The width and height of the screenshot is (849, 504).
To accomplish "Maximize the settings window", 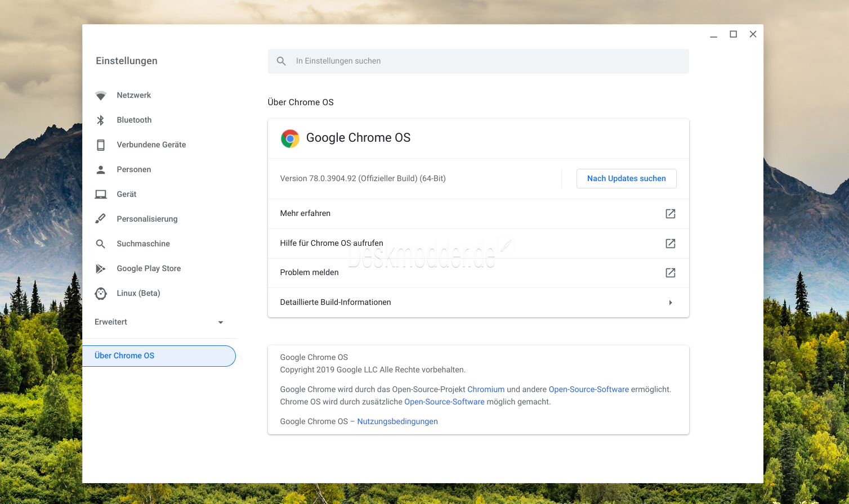I will 733,34.
